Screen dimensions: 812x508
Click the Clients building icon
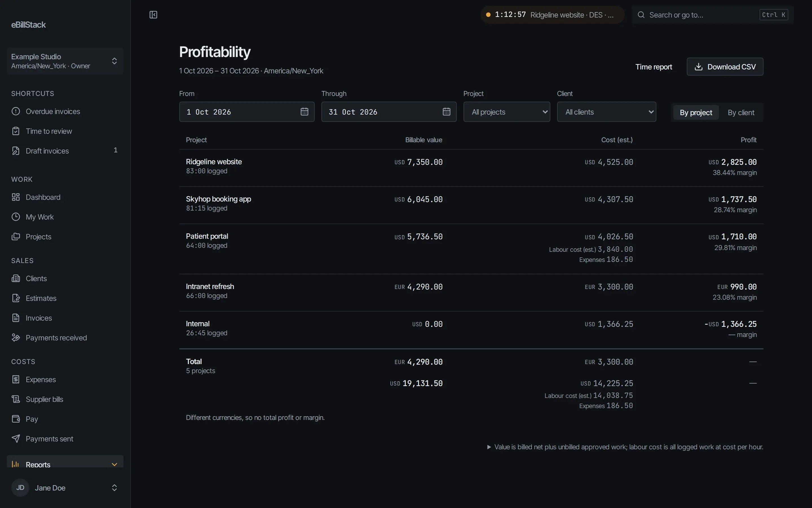pyautogui.click(x=16, y=279)
